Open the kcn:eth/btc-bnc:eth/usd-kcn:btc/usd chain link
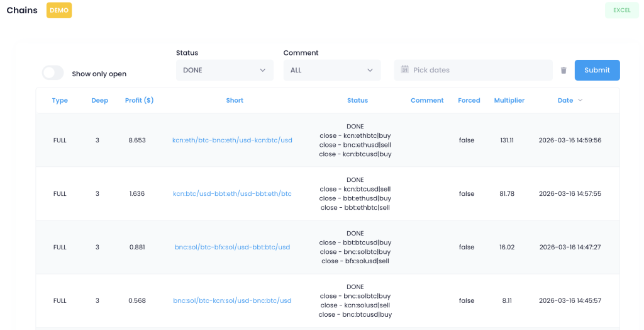The image size is (644, 330). pos(232,140)
